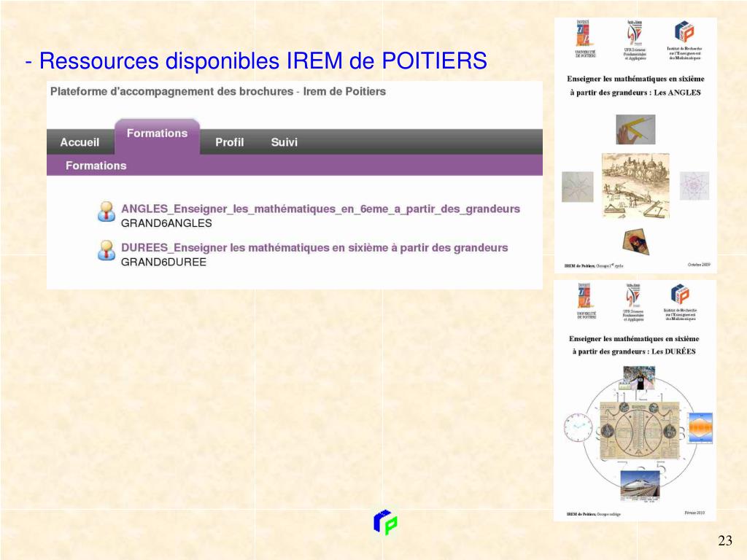Select the GRAND6DUREE code text
This screenshot has width=747, height=560.
163,262
